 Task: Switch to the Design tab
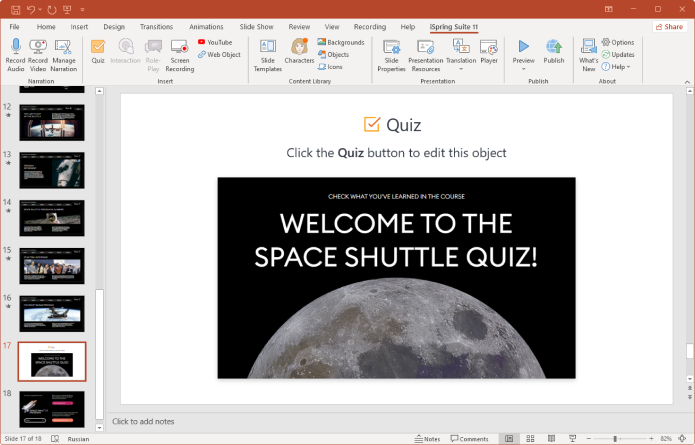tap(114, 27)
